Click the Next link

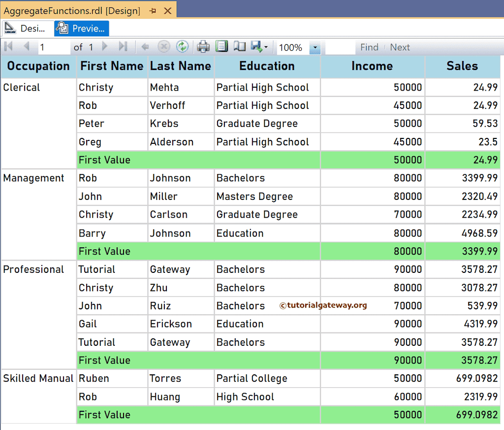[x=400, y=47]
